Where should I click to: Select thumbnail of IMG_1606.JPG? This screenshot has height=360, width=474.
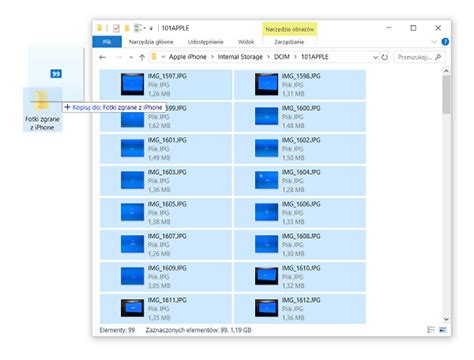(x=266, y=212)
